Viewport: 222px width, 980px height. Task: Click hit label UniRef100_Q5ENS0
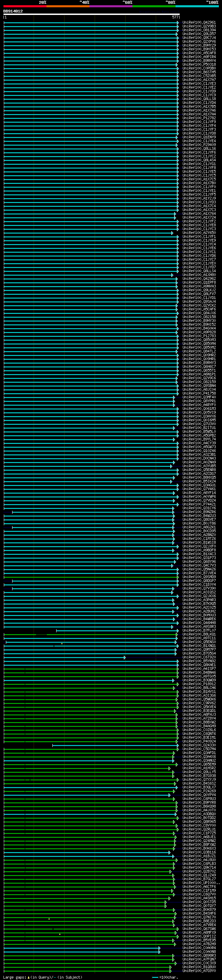coord(199,642)
